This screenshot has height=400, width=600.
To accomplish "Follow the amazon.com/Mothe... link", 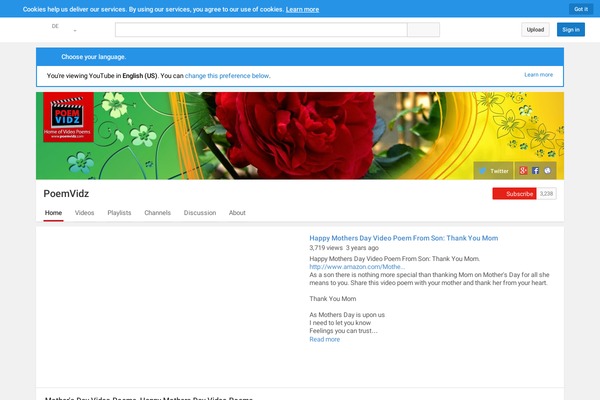I will coord(357,267).
